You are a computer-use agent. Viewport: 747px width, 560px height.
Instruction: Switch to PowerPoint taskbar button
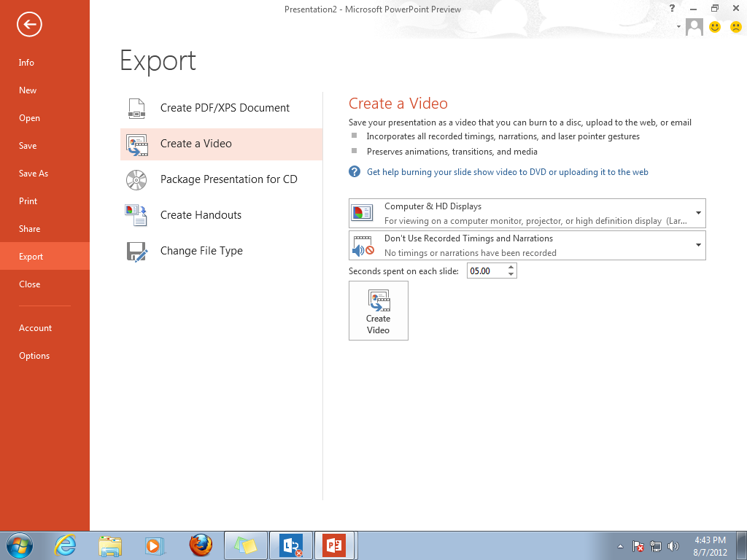pos(335,545)
